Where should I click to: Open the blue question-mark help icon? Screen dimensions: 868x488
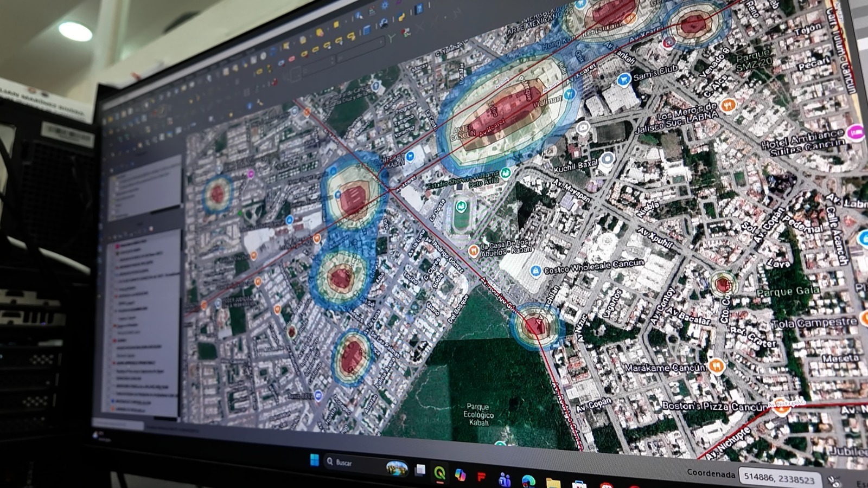[x=419, y=9]
